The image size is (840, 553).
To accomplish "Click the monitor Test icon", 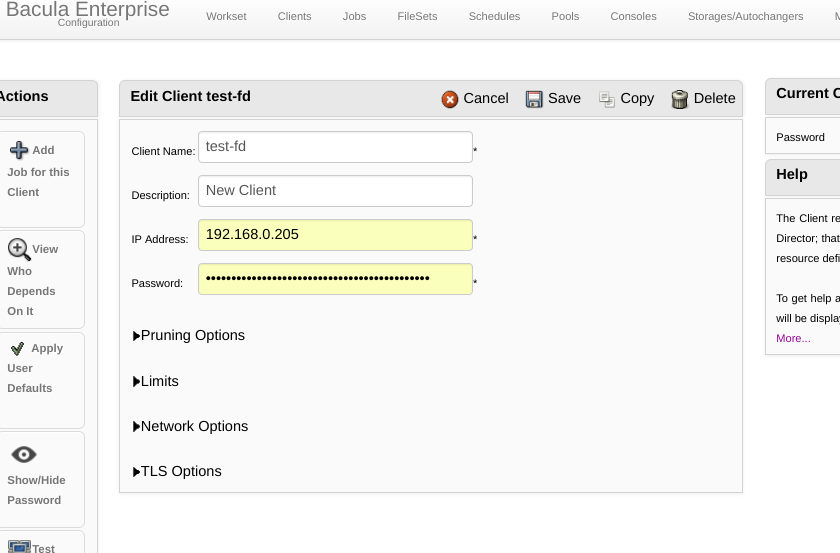I will click(x=19, y=547).
